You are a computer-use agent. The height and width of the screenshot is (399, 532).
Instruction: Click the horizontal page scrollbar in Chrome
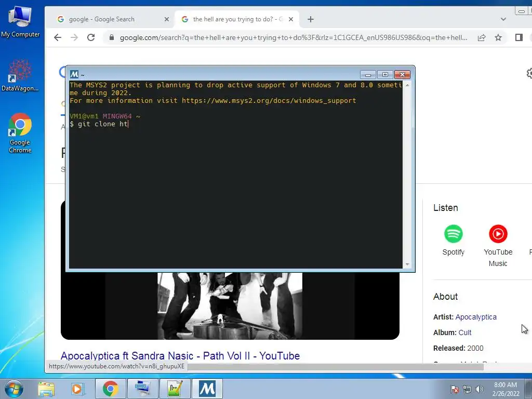coord(335,367)
